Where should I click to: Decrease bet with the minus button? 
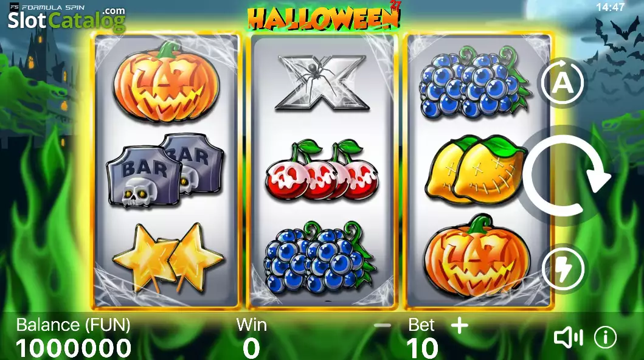[x=383, y=325]
